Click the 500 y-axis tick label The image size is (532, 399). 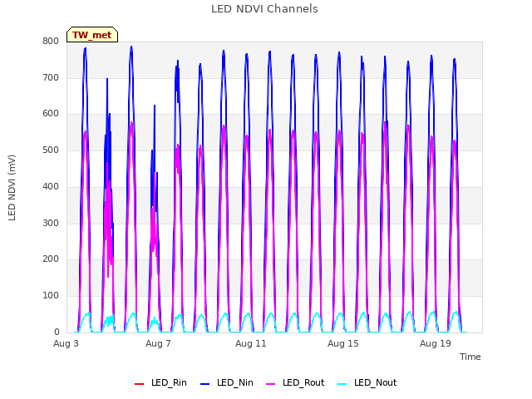tap(51, 150)
